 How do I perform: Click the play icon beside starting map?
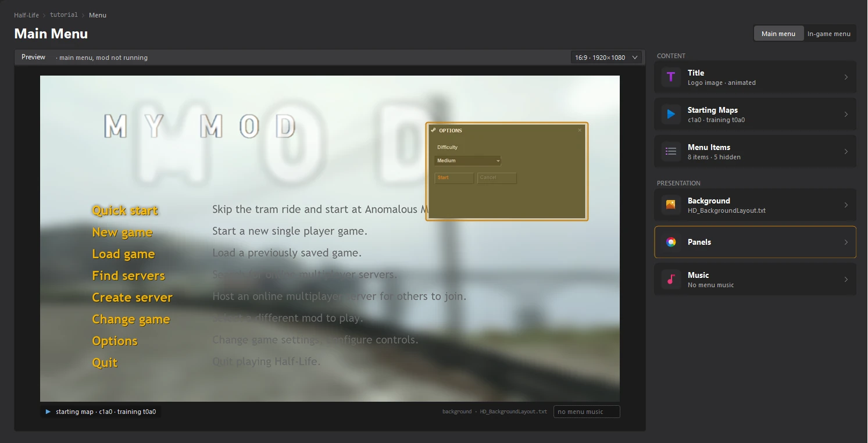point(48,412)
